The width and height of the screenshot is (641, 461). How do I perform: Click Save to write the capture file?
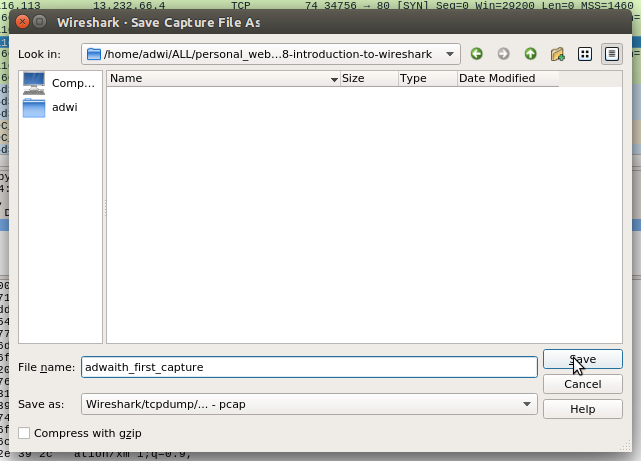coord(583,359)
